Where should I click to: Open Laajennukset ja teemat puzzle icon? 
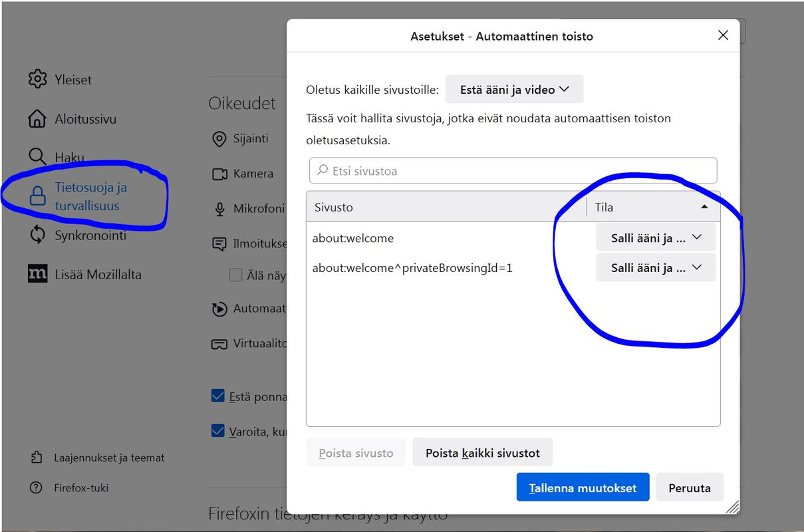coord(37,458)
